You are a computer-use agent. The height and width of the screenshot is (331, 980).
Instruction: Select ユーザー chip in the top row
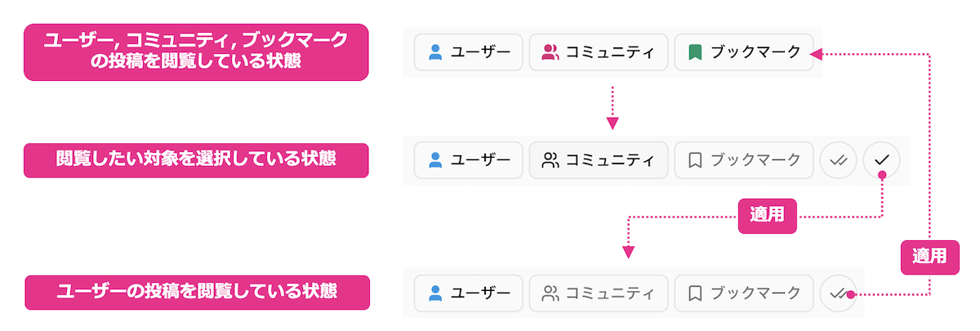coord(468,52)
